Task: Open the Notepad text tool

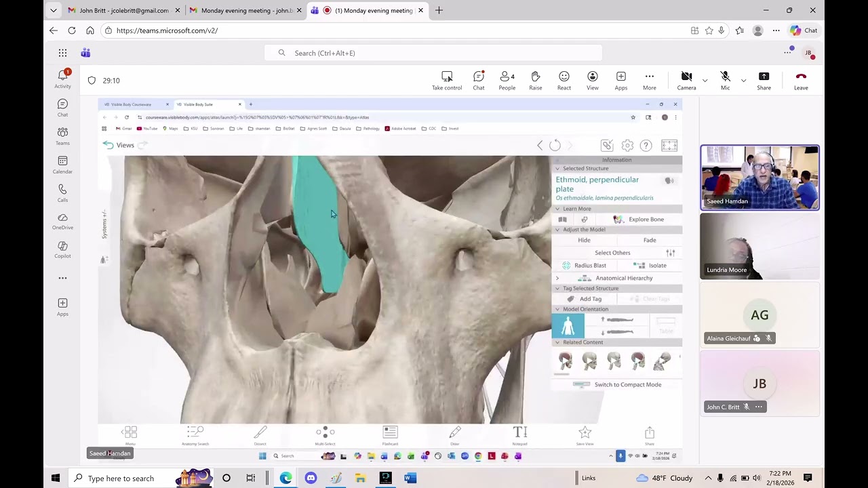Action: pos(520,435)
